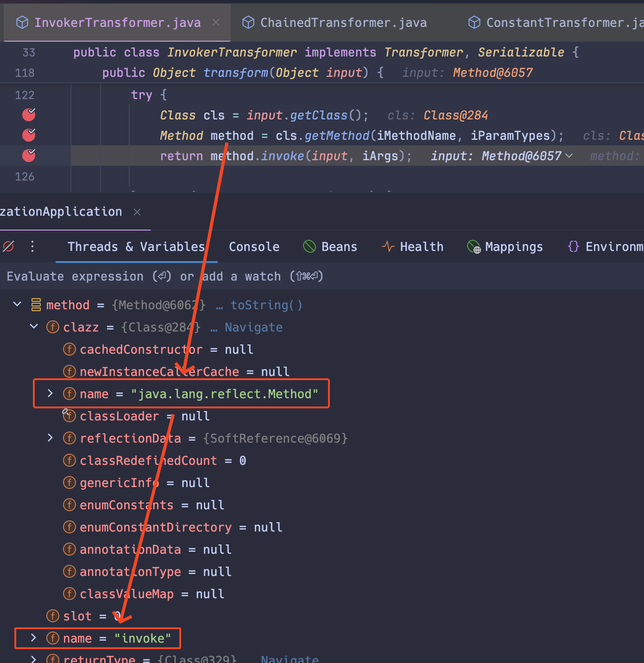The image size is (644, 663).
Task: Click the field icon beside the clazz variable
Action: pos(52,327)
